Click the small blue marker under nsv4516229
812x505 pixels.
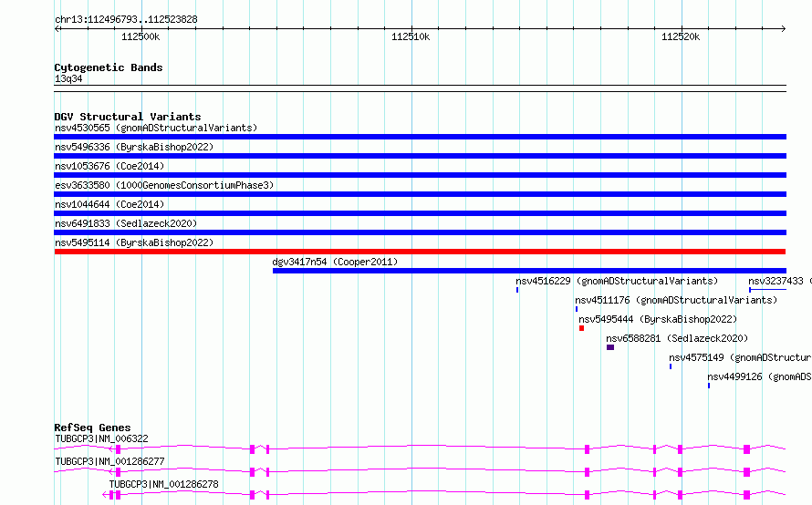517,290
